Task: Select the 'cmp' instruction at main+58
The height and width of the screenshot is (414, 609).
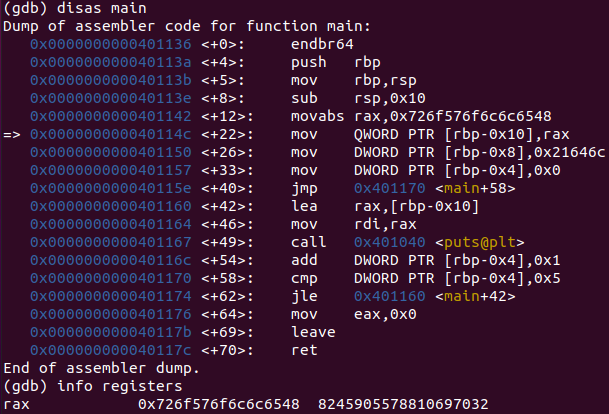Action: [x=304, y=278]
